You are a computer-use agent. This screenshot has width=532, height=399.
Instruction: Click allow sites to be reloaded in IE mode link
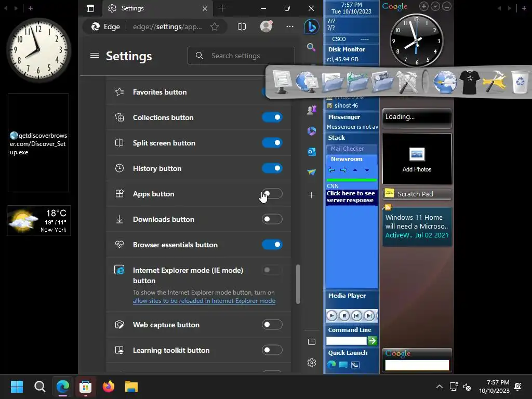click(x=204, y=301)
